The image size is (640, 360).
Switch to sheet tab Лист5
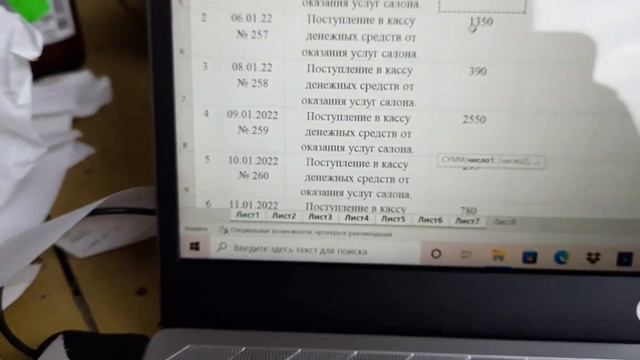click(x=393, y=219)
